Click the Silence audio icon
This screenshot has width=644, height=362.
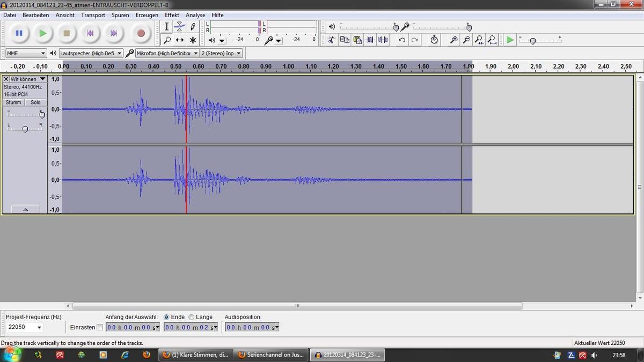(x=383, y=40)
